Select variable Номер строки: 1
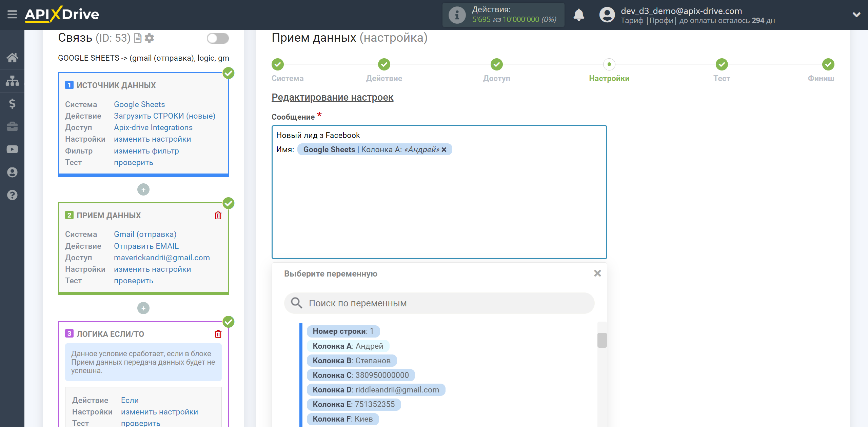Image resolution: width=868 pixels, height=427 pixels. (x=343, y=331)
